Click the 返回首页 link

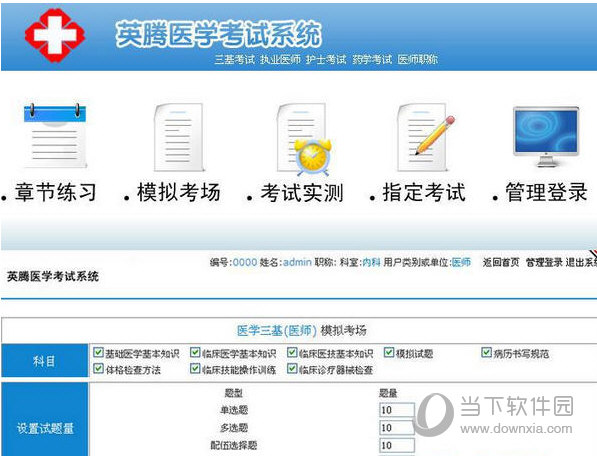click(x=501, y=262)
